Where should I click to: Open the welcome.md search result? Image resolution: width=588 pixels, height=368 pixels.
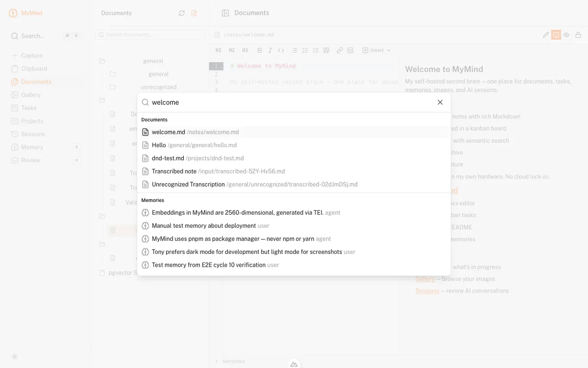[x=294, y=132]
